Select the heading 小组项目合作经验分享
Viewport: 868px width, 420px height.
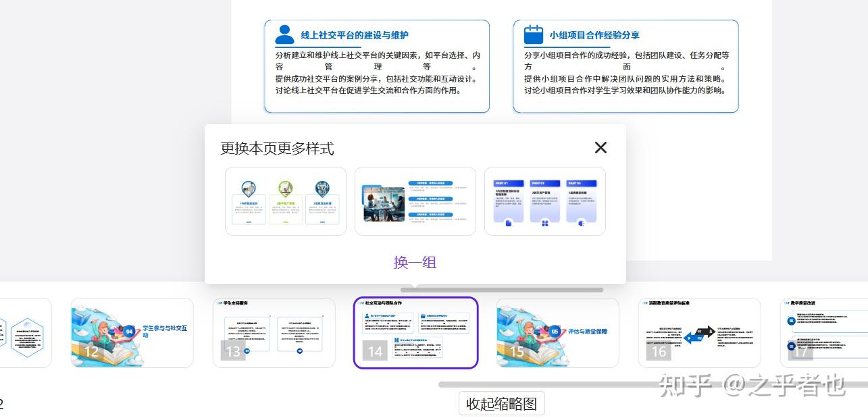[594, 35]
